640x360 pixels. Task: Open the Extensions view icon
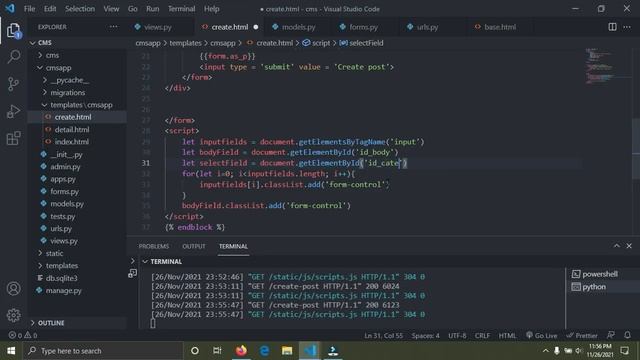click(13, 138)
